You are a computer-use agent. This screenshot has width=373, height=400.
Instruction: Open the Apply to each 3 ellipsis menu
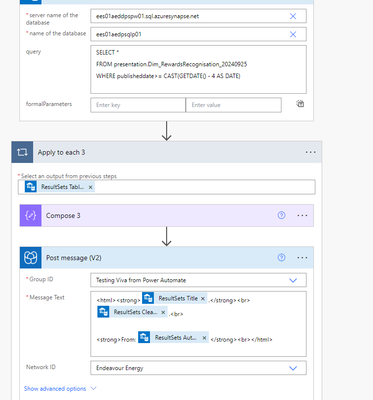pos(310,152)
